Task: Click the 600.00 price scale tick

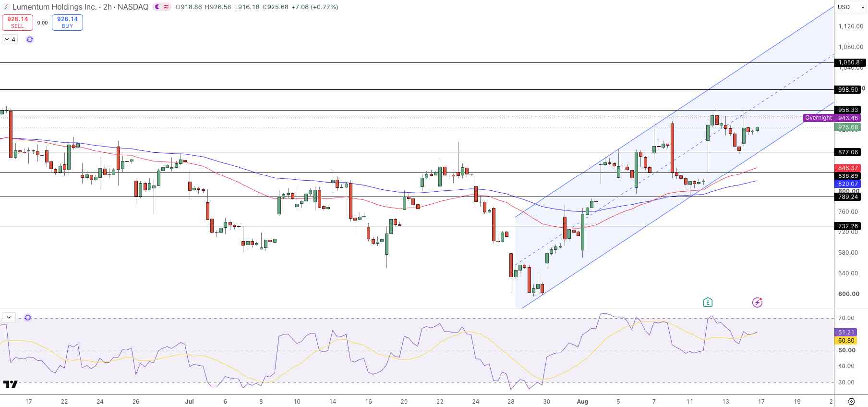Action: [848, 294]
